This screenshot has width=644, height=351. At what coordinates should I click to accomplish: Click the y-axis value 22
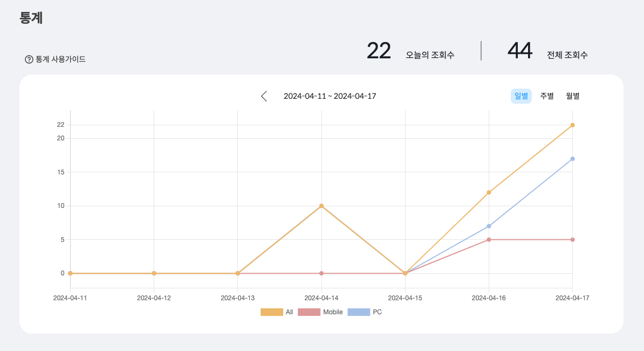click(61, 125)
